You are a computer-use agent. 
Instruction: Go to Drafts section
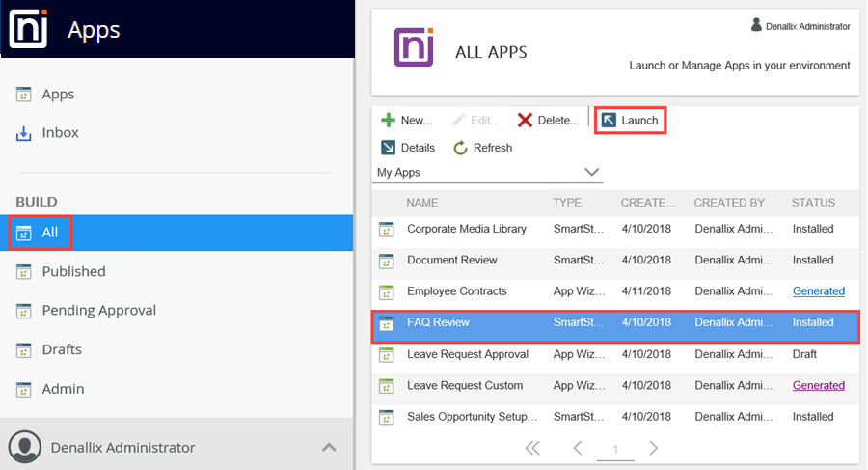click(x=62, y=349)
